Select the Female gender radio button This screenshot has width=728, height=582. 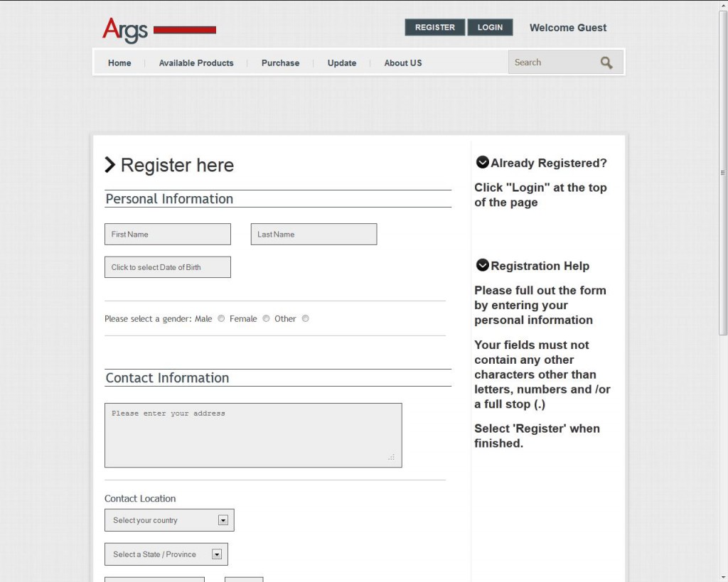(x=266, y=319)
